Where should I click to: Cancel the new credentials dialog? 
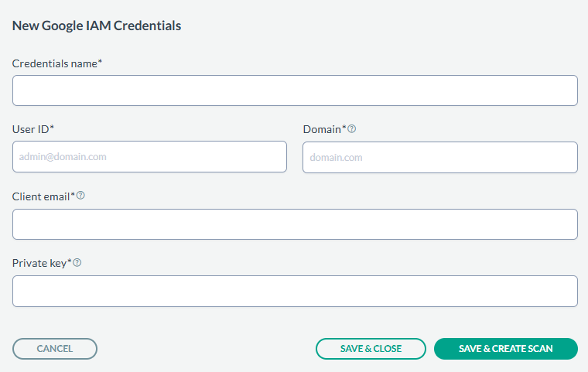click(55, 349)
